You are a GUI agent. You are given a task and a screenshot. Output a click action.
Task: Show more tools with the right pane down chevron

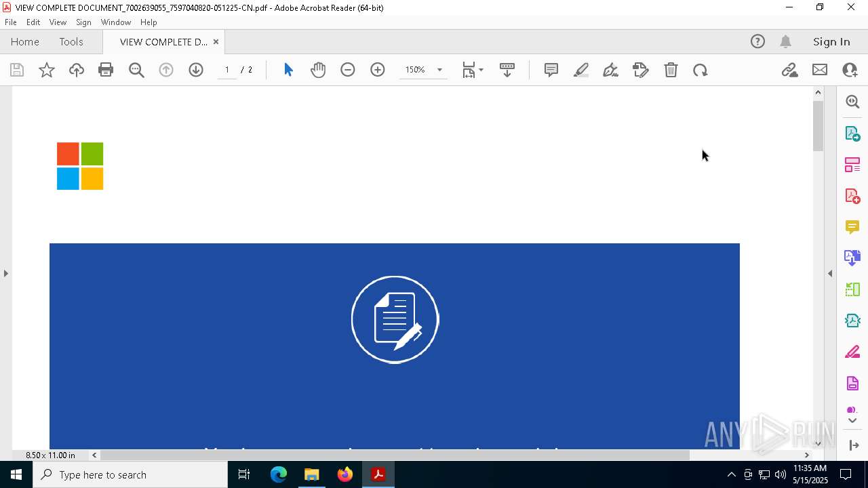tap(852, 421)
